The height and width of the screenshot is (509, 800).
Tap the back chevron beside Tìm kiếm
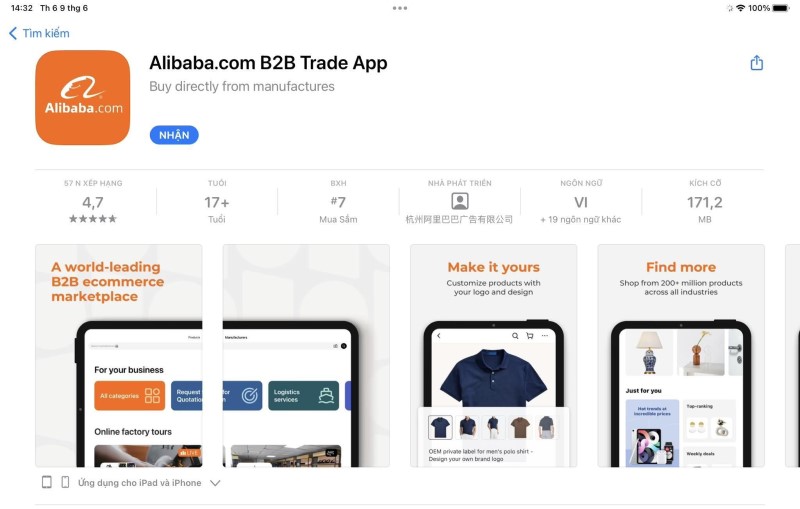[x=13, y=34]
